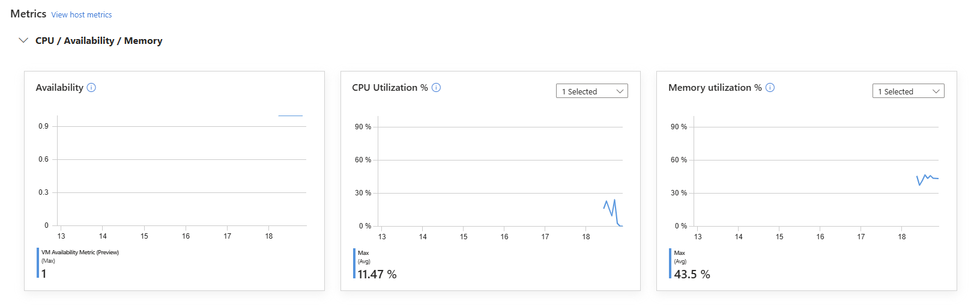Screen dimensions: 980x306
Task: Click the CPU Utilization % chart title
Action: [x=390, y=88]
